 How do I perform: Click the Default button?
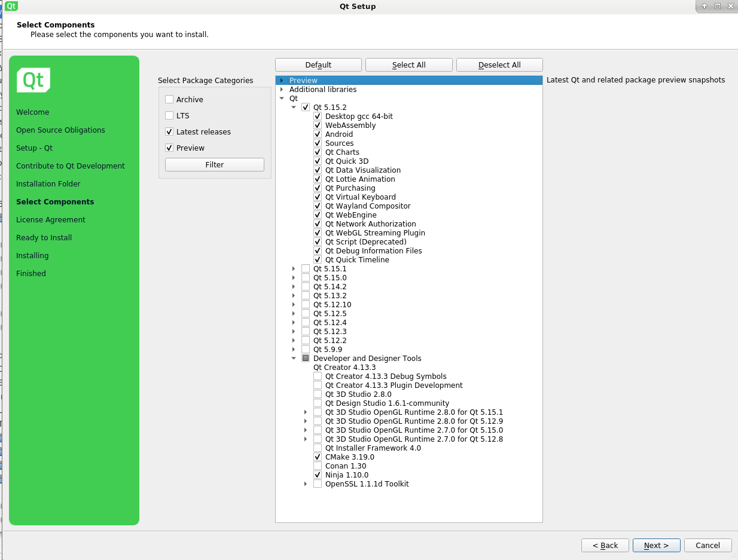coord(318,65)
